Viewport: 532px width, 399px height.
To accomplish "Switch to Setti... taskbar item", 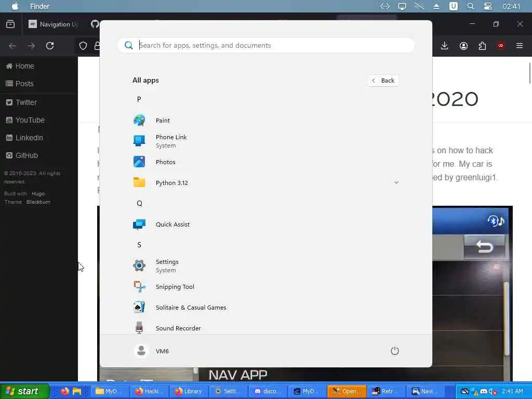I will pos(228,391).
